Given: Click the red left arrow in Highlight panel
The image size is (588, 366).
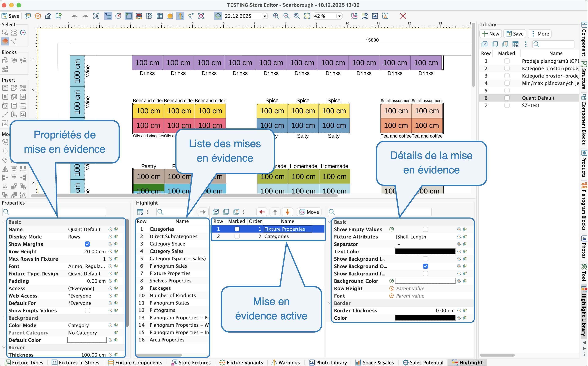Looking at the screenshot, I should tap(262, 212).
